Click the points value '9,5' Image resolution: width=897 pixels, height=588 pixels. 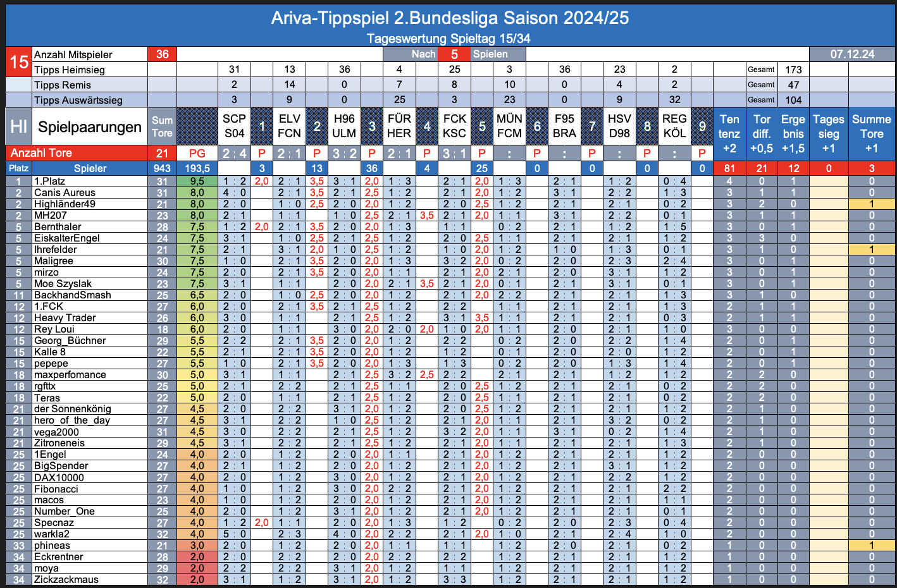197,181
